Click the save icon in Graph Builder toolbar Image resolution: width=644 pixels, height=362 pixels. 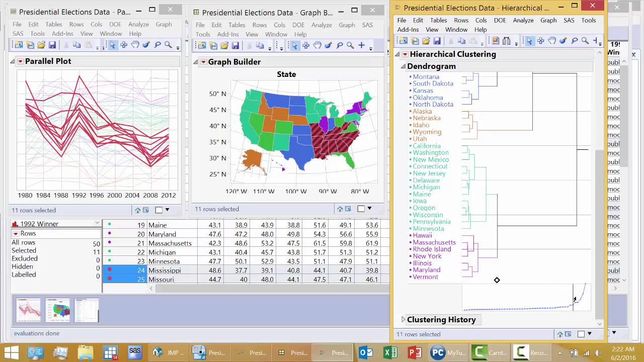235,45
